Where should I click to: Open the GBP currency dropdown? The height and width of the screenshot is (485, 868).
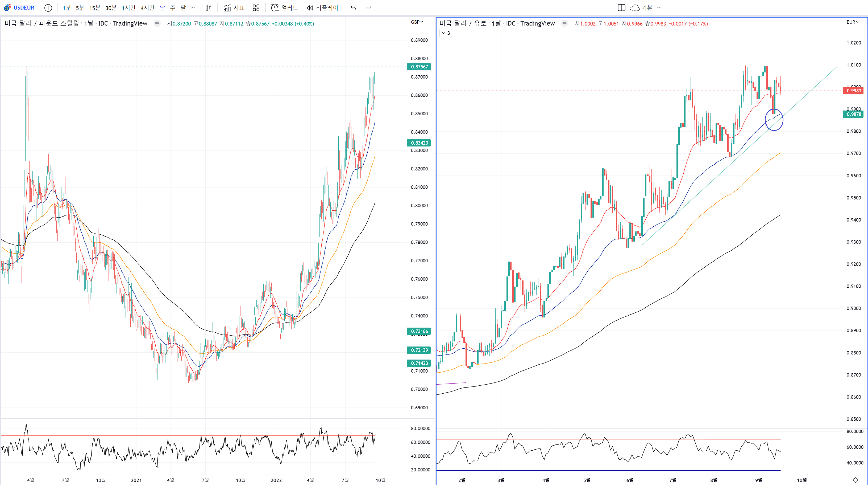pyautogui.click(x=417, y=22)
